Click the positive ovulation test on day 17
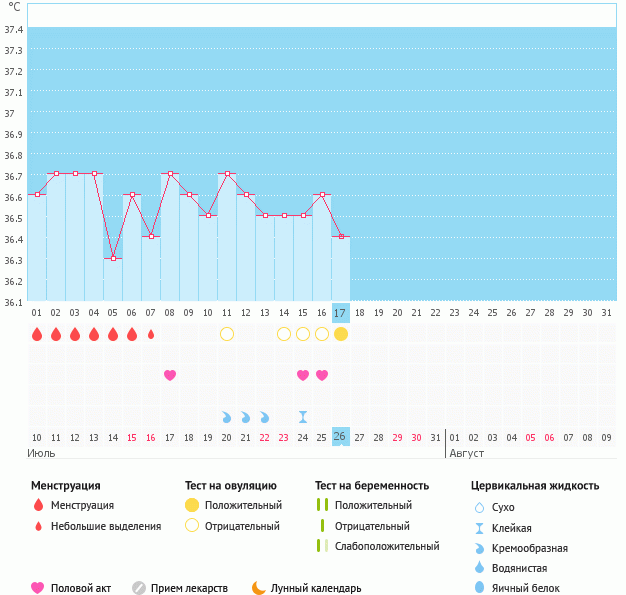 (x=341, y=334)
